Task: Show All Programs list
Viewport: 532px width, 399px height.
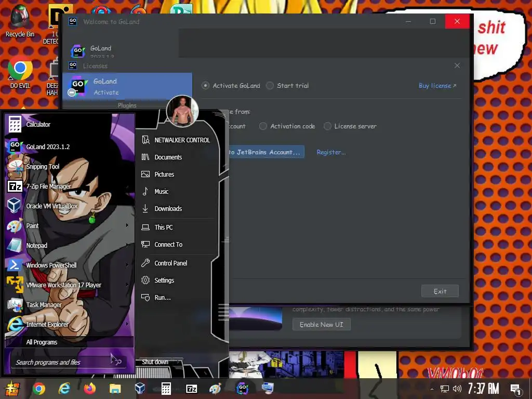Action: pos(70,342)
